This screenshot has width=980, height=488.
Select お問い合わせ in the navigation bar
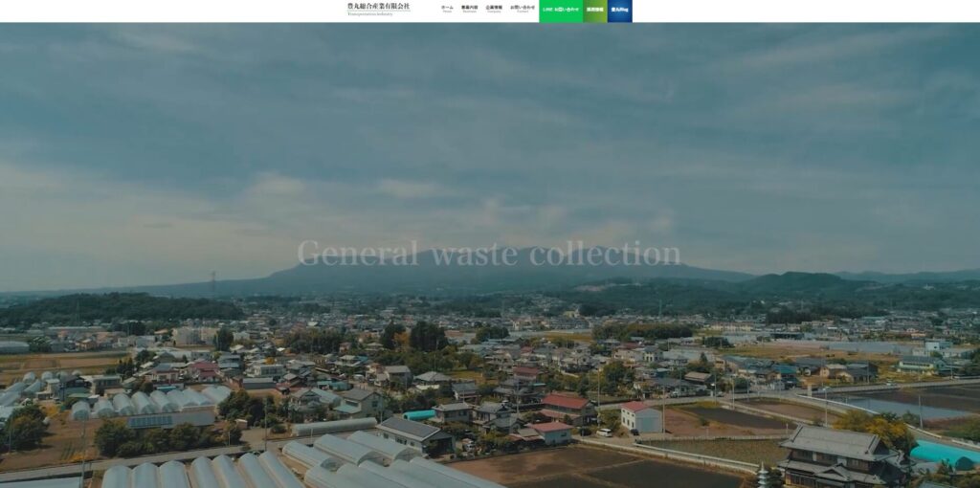tap(523, 8)
